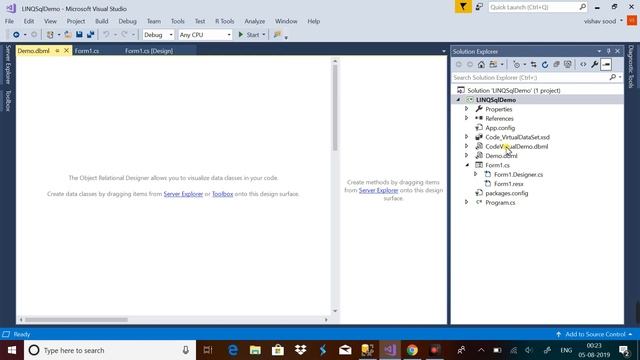This screenshot has height=360, width=640.
Task: Toggle Preview Selected Items icon
Action: pyautogui.click(x=606, y=64)
